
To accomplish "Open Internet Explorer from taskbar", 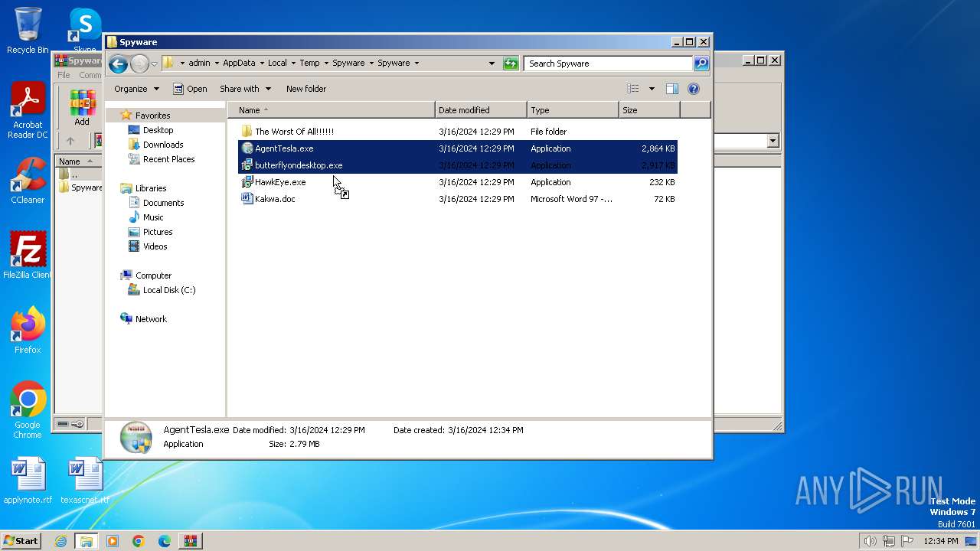I will [60, 541].
